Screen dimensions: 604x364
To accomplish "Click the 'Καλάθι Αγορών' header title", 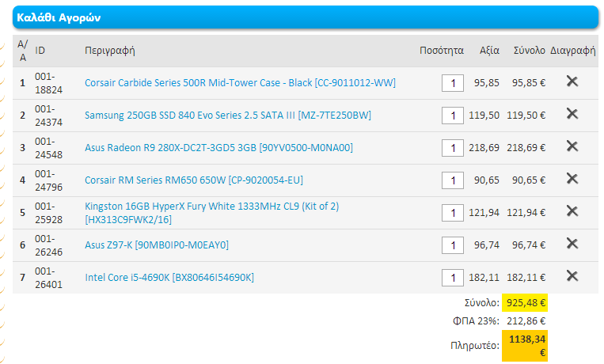I will click(59, 17).
